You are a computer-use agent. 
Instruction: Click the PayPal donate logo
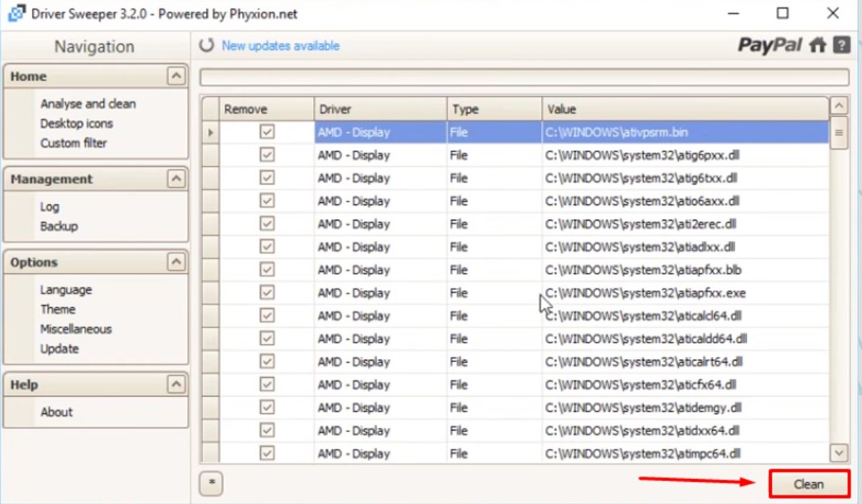pos(770,46)
